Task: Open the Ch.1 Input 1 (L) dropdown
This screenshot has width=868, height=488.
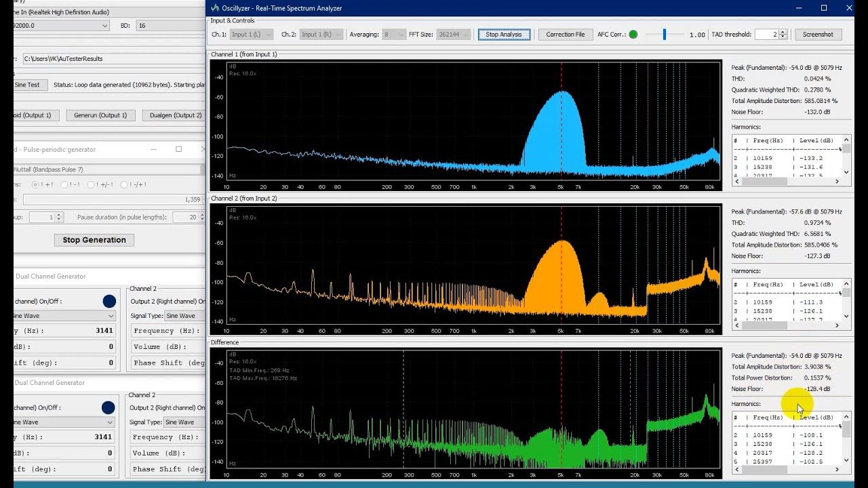Action: coord(251,35)
